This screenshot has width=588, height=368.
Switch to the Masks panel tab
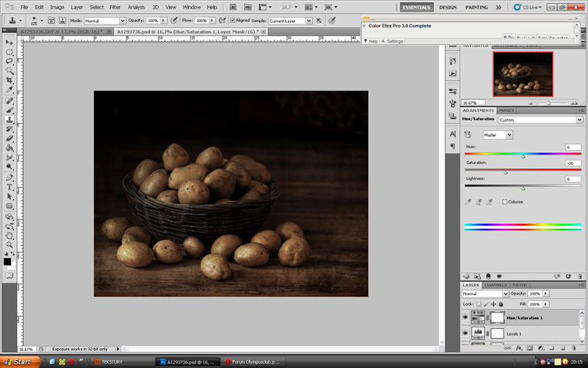coord(507,110)
